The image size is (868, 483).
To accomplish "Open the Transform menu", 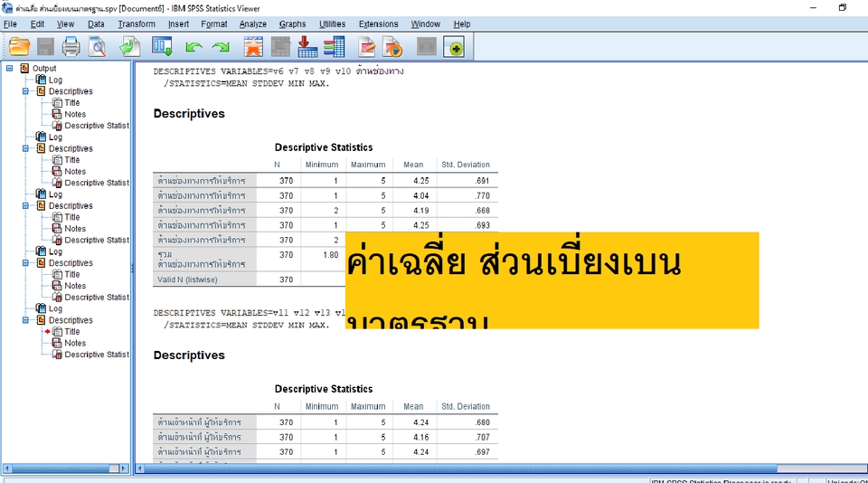I will click(136, 24).
